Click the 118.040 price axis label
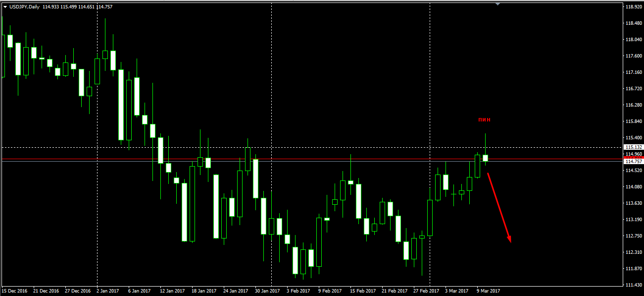The width and height of the screenshot is (644, 296). pyautogui.click(x=634, y=40)
